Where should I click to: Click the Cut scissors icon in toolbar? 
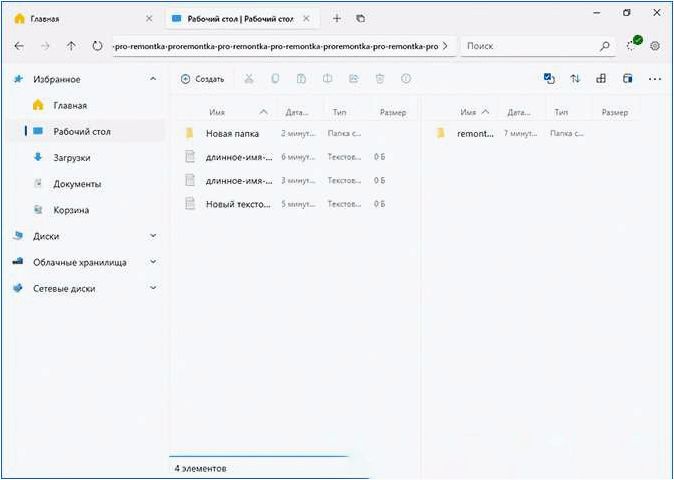(249, 79)
